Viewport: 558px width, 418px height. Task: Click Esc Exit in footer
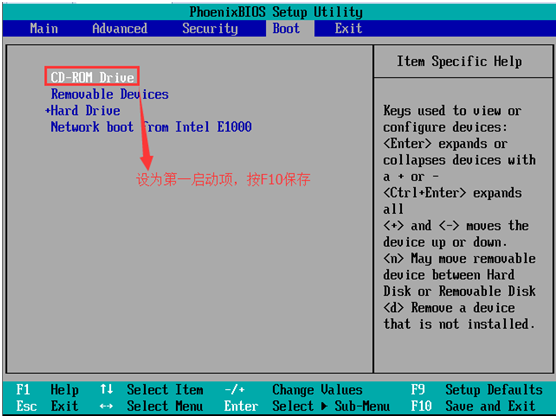tap(47, 406)
